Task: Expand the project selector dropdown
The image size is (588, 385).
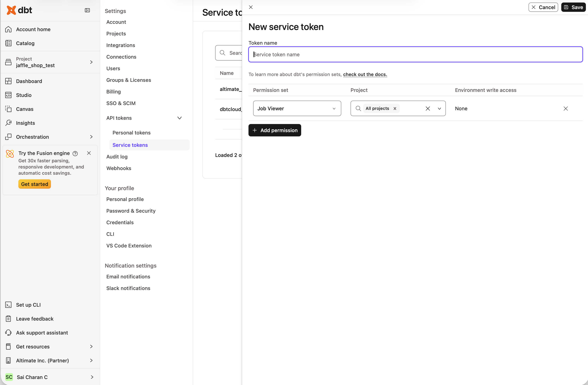Action: (439, 108)
